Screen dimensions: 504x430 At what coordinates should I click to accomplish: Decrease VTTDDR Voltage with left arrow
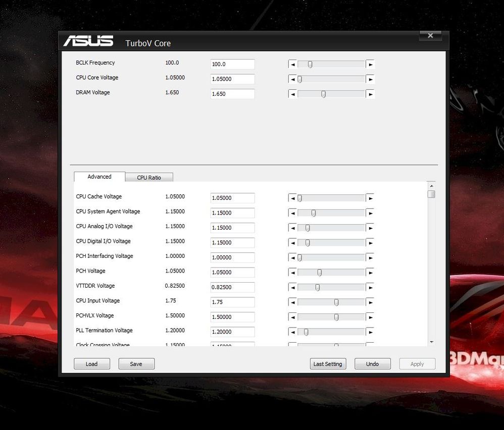tap(292, 287)
